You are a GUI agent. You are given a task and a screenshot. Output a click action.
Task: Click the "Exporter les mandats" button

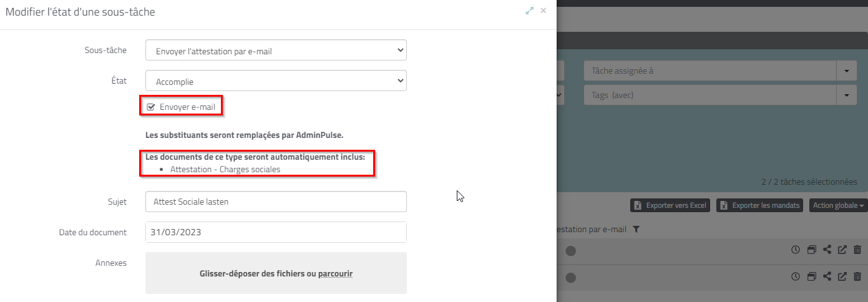[x=759, y=205]
